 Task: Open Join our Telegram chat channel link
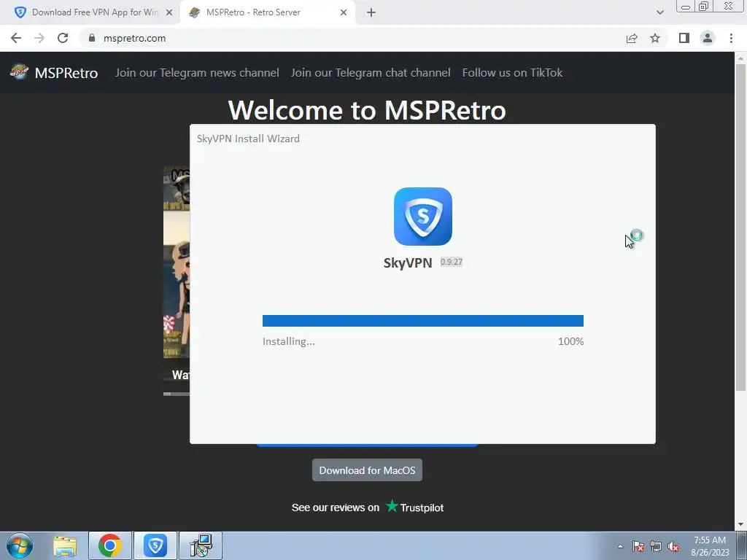coord(371,72)
